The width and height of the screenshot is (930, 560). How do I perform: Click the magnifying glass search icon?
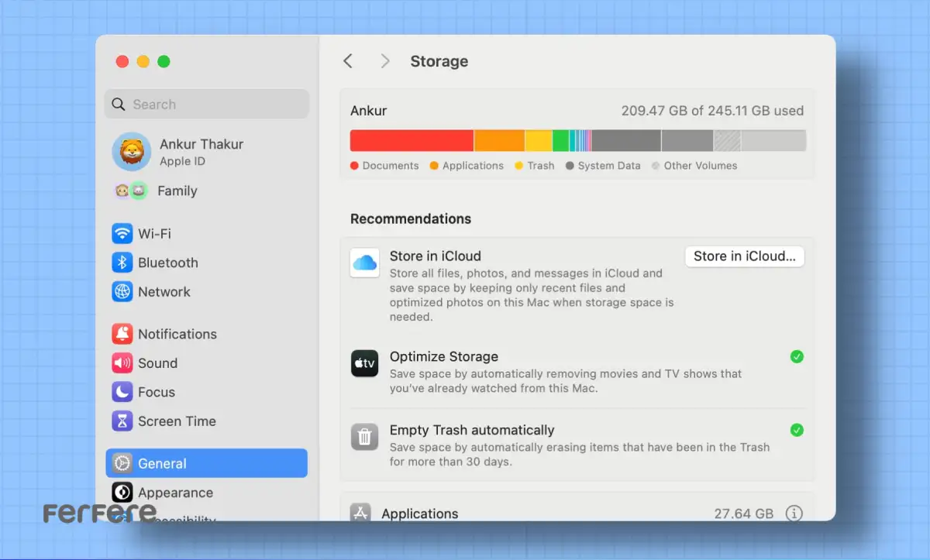(119, 105)
